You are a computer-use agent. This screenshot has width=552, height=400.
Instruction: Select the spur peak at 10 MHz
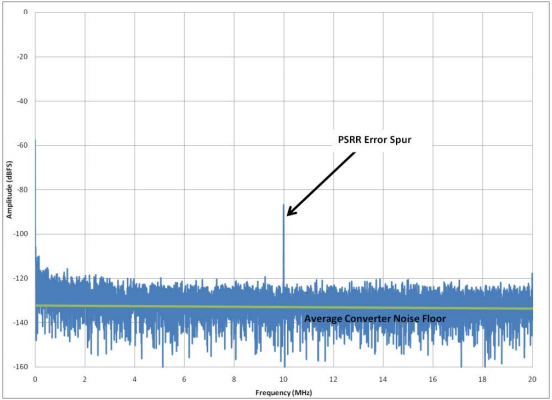coord(283,205)
